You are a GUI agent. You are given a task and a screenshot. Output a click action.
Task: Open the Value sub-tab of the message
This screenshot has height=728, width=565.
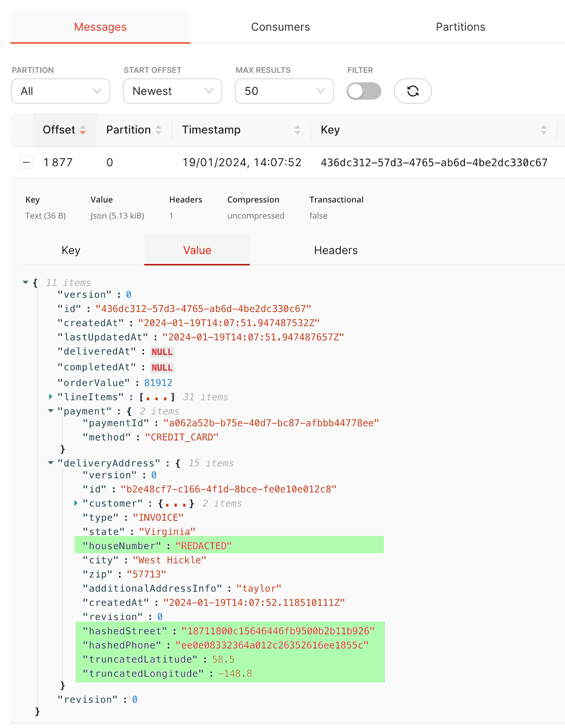[197, 250]
